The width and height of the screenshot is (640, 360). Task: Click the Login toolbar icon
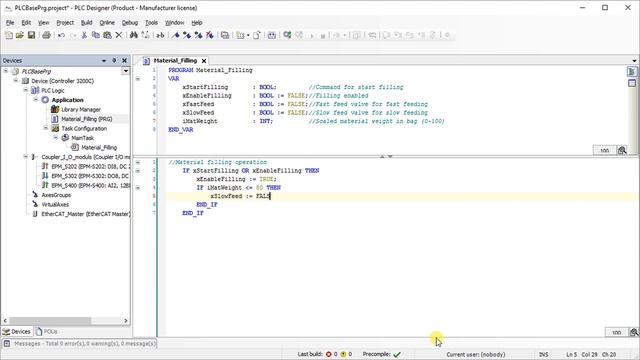click(x=287, y=36)
